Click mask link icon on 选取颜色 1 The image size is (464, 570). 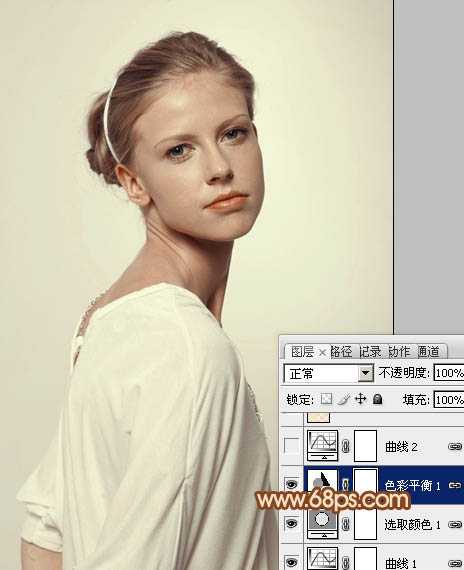point(346,524)
